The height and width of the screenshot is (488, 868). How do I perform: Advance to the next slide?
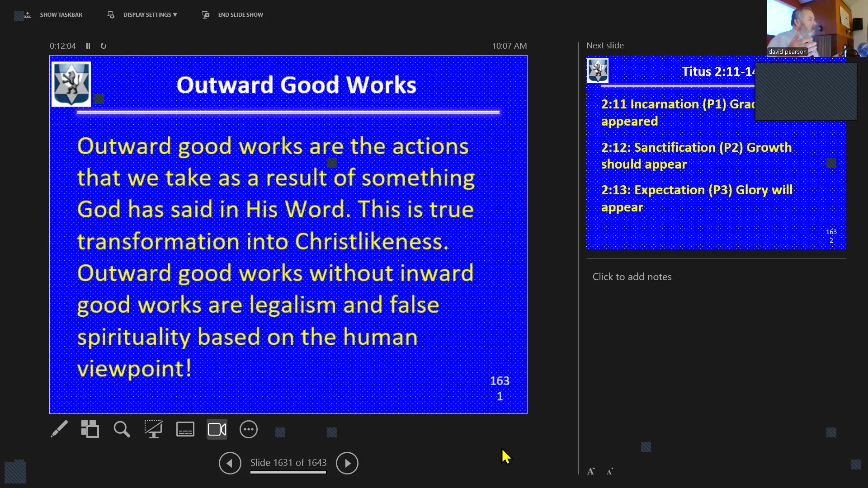click(347, 463)
